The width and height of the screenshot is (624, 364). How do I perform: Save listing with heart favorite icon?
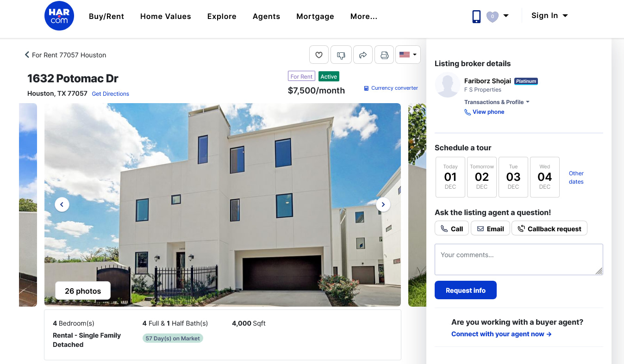tap(319, 55)
